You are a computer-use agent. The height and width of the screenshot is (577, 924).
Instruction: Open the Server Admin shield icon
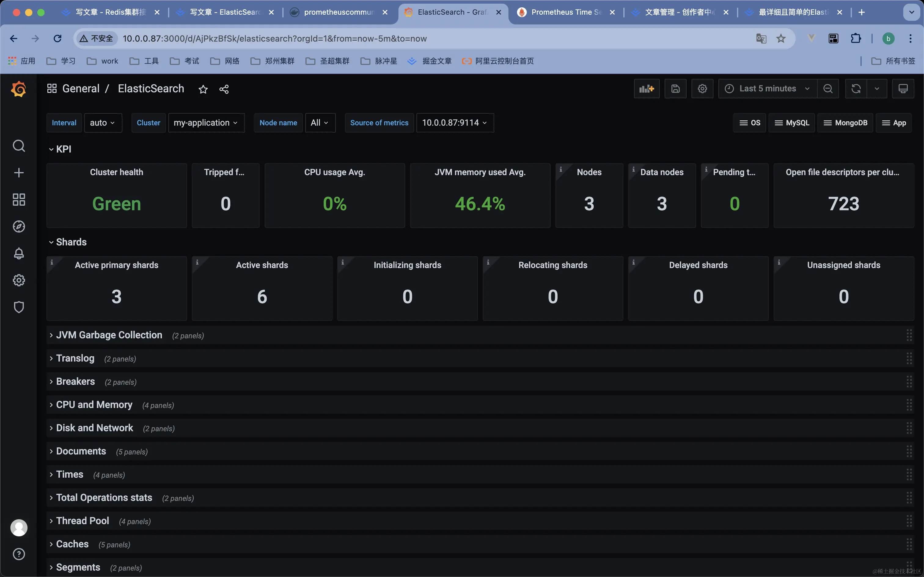point(19,307)
